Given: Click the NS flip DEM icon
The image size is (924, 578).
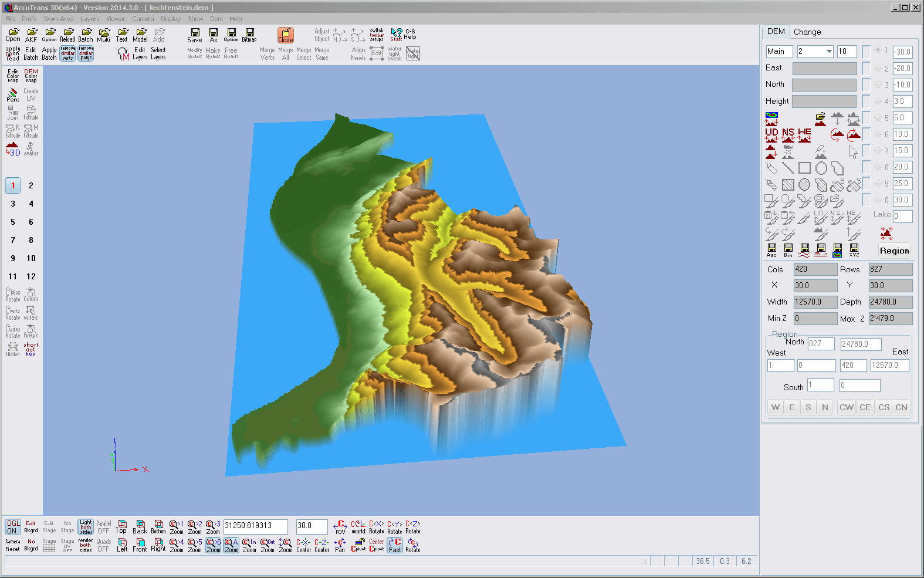Looking at the screenshot, I should (788, 135).
